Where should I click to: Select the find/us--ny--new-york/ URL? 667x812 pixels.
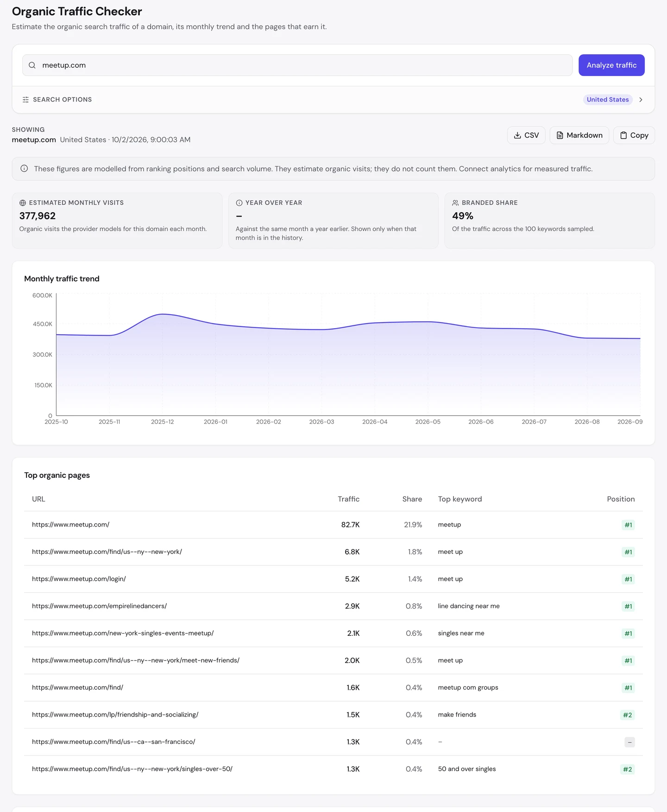pyautogui.click(x=107, y=552)
